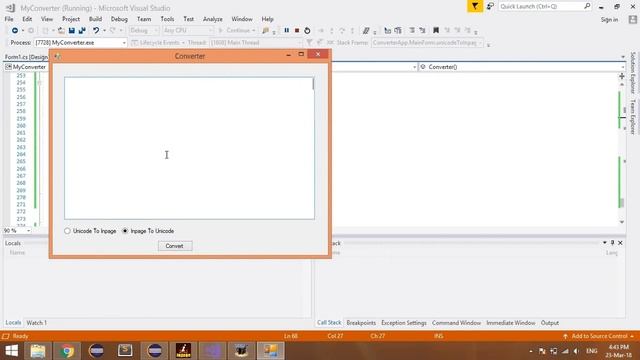This screenshot has width=640, height=360.
Task: Open the Analyze menu
Action: click(x=213, y=19)
